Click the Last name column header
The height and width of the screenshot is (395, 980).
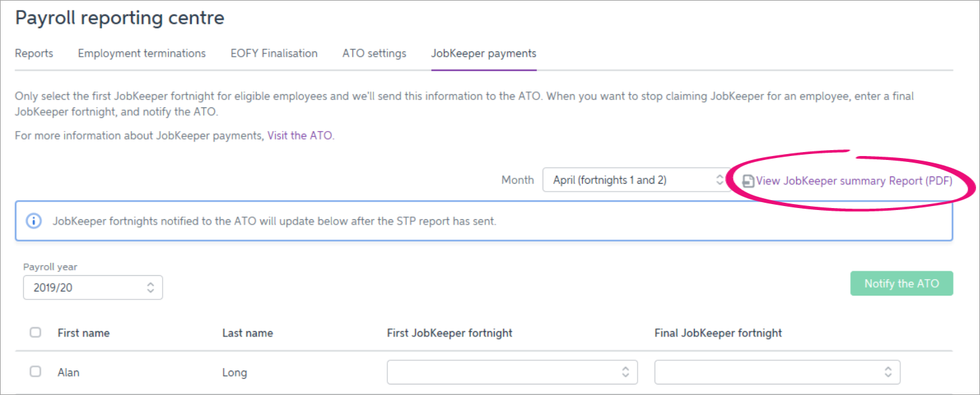click(248, 333)
